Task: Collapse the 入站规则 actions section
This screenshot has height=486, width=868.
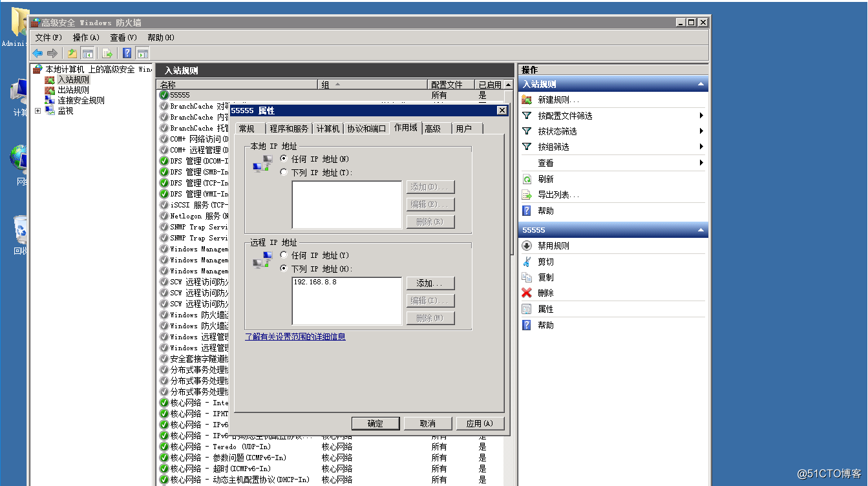Action: pyautogui.click(x=701, y=84)
